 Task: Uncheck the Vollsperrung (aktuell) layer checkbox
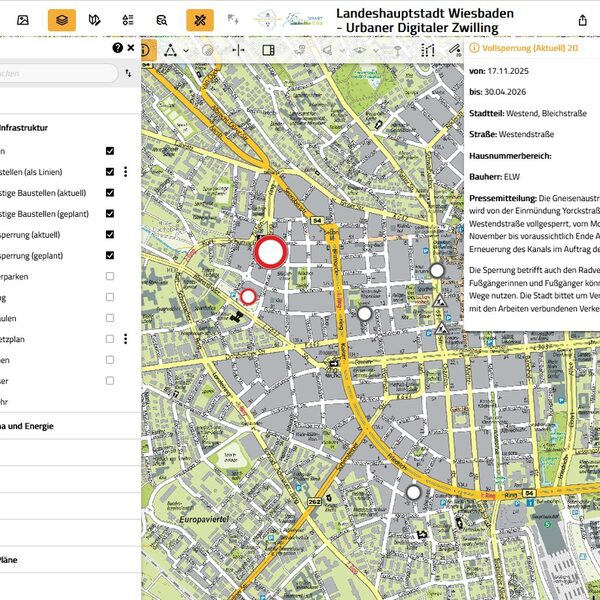click(110, 234)
